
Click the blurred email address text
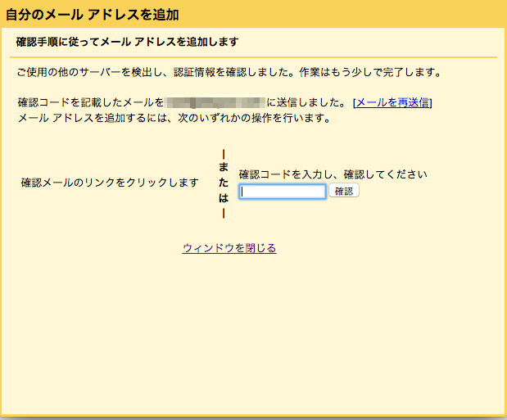215,102
